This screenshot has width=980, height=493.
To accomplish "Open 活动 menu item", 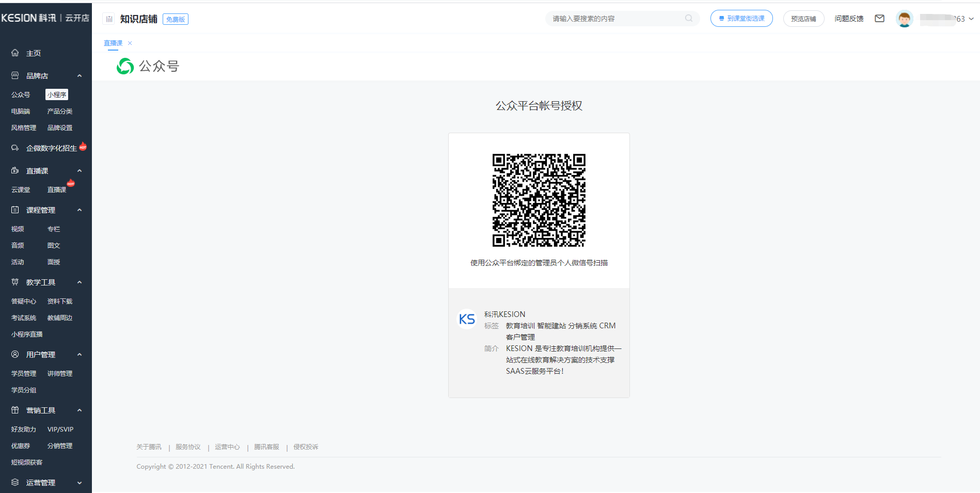I will pos(18,262).
